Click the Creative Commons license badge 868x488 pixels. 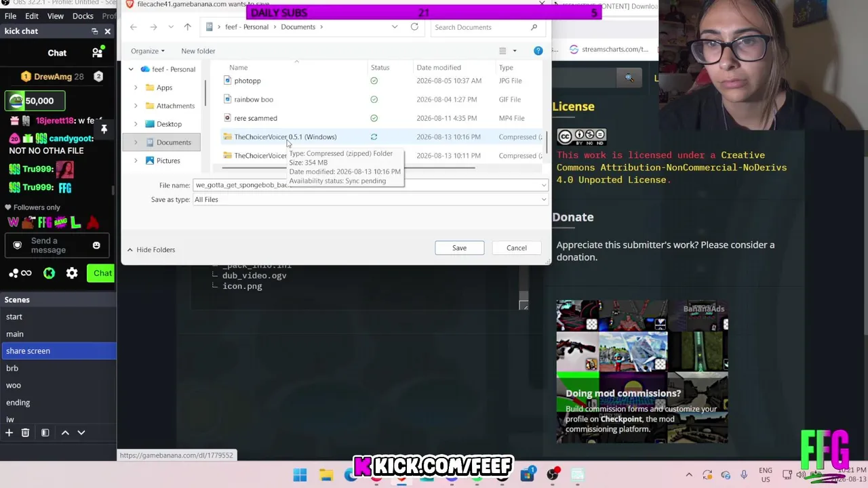pos(581,136)
